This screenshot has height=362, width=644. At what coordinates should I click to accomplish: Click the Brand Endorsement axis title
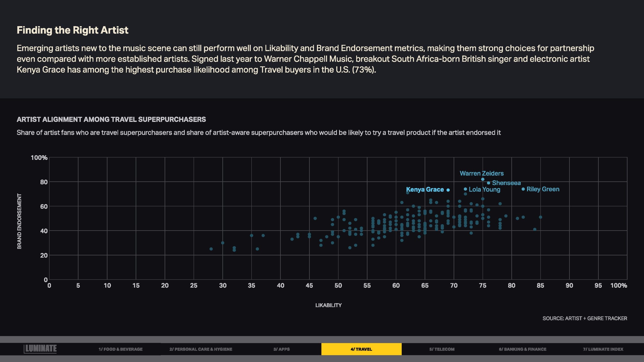click(19, 221)
